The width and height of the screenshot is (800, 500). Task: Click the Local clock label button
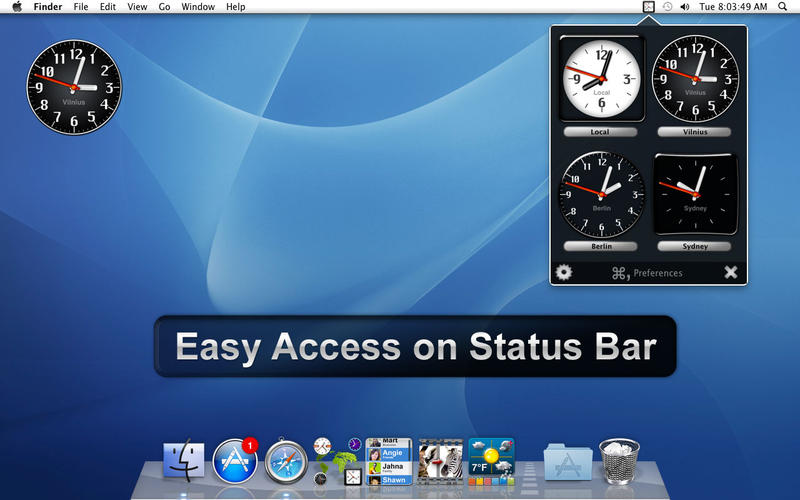coord(600,132)
